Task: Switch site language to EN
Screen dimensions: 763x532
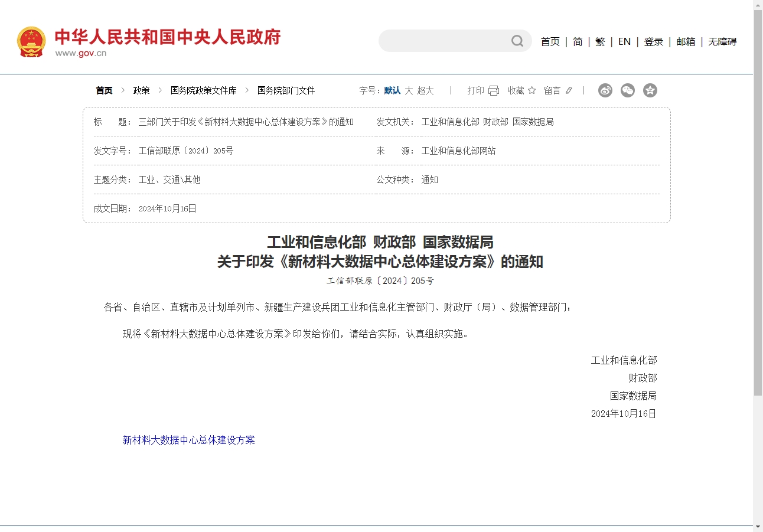Action: click(624, 41)
